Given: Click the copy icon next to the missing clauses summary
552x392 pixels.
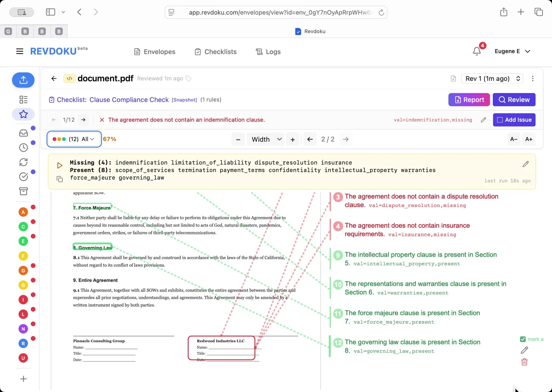Looking at the screenshot, I should (x=59, y=179).
